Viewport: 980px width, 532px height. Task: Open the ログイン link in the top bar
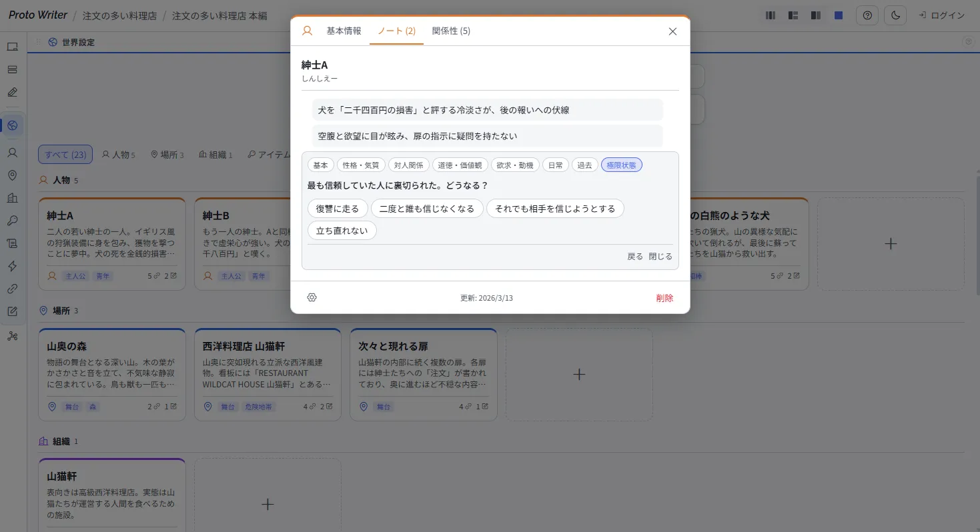point(942,15)
